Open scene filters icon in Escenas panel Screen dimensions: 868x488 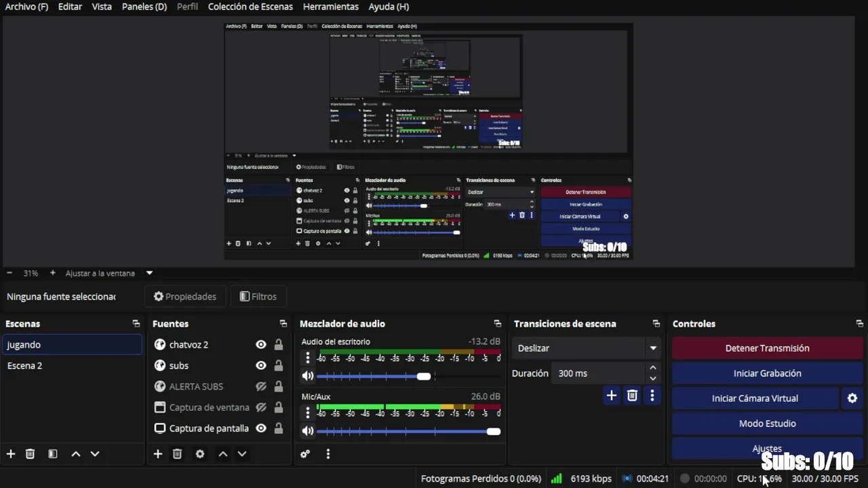(53, 454)
